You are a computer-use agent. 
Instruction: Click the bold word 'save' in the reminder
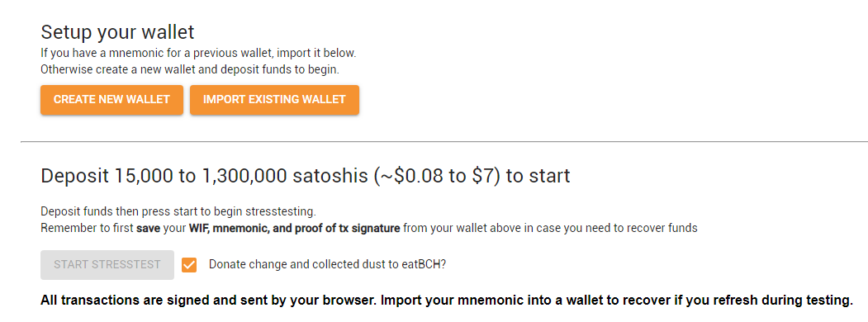[x=149, y=228]
